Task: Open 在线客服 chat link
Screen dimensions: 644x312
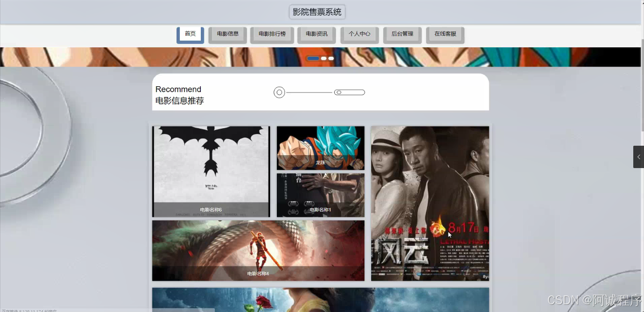Action: click(x=445, y=35)
